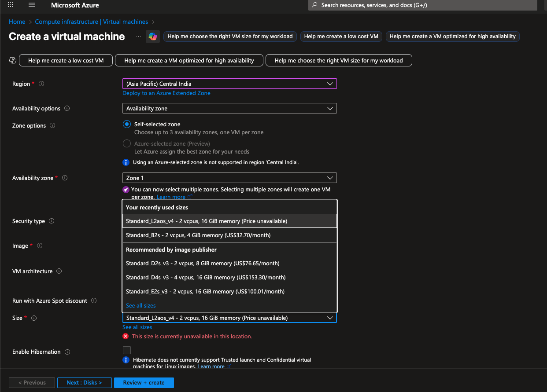Open the Availability zone dropdown
The height and width of the screenshot is (392, 547).
coord(229,178)
